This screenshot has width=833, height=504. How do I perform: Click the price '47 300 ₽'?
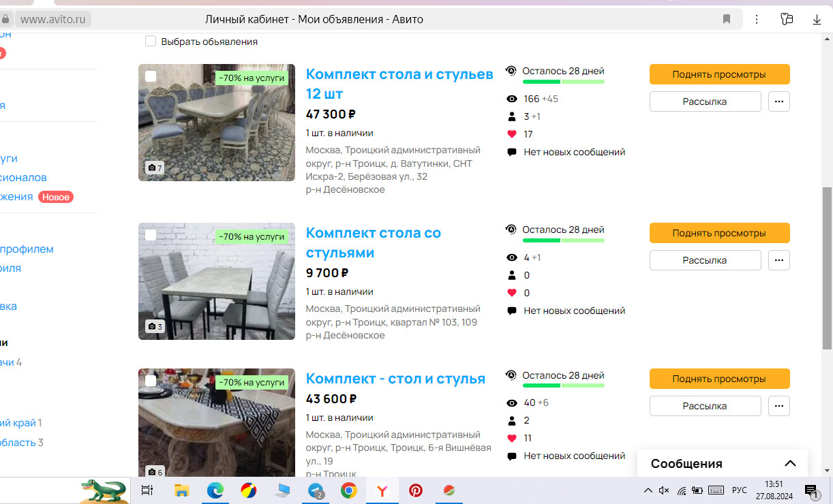(x=331, y=114)
